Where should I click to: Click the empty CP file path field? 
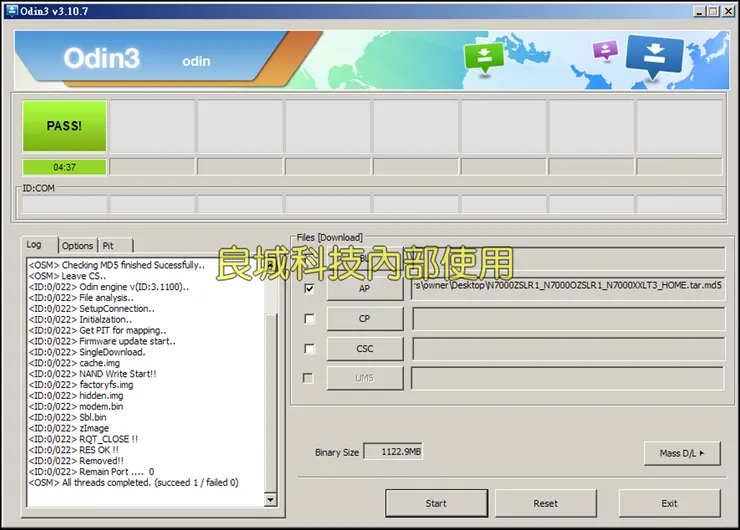pyautogui.click(x=568, y=319)
